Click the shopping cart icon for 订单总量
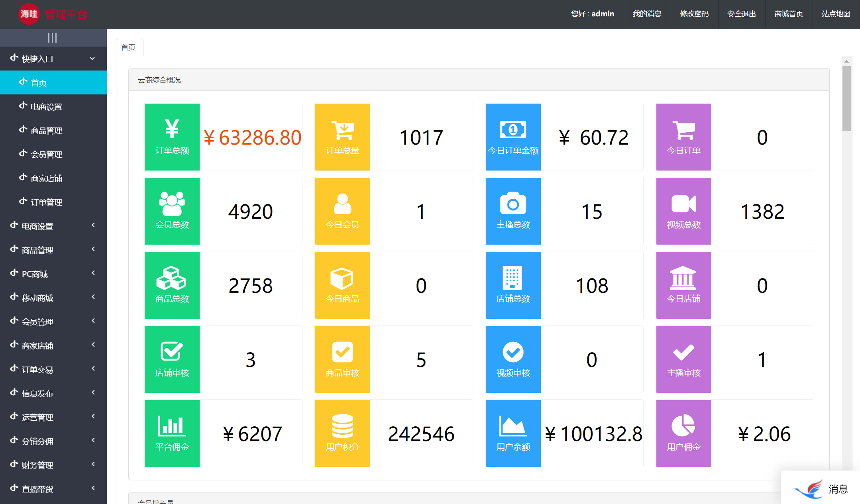This screenshot has width=860, height=504. pos(342,130)
